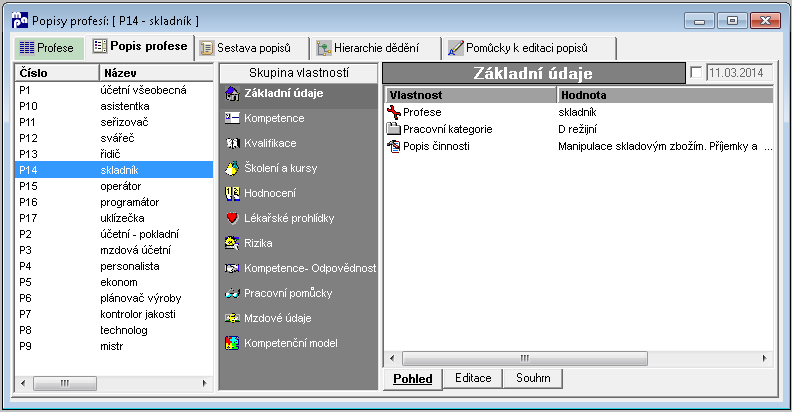
Task: Select row P7 kontrolor jakosti
Action: point(114,314)
